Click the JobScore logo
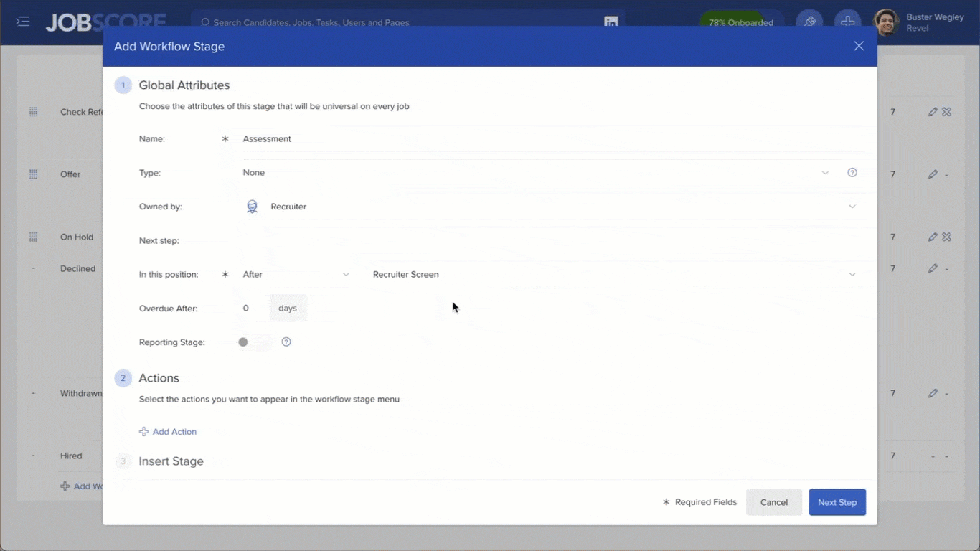Viewport: 980px width, 551px height. (105, 22)
